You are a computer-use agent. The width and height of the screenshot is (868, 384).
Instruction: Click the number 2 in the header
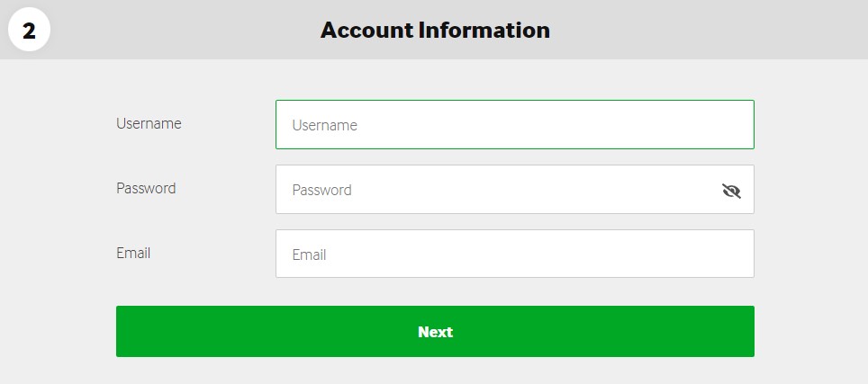(29, 31)
